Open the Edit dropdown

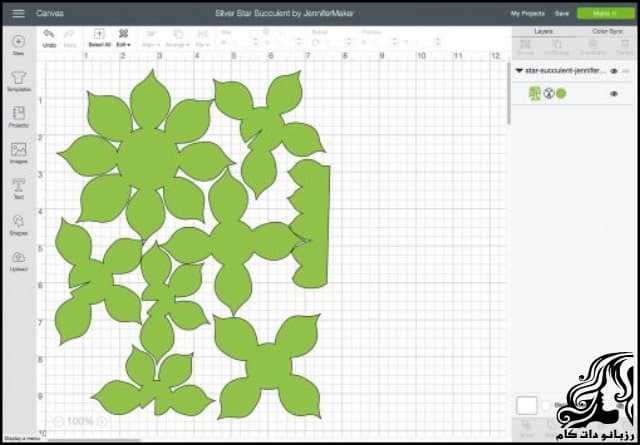point(123,38)
